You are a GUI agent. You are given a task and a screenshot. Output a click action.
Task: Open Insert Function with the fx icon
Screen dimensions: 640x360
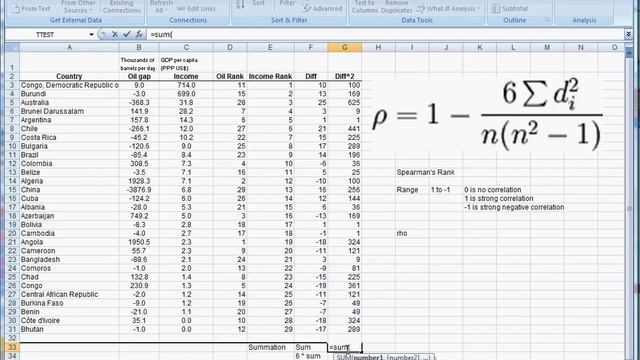139,35
